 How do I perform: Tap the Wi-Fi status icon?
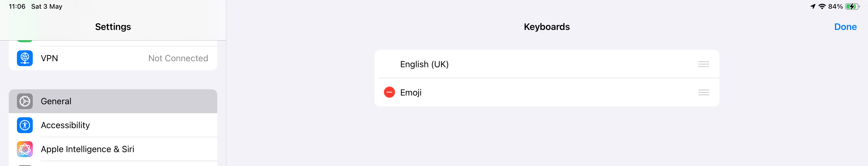822,6
